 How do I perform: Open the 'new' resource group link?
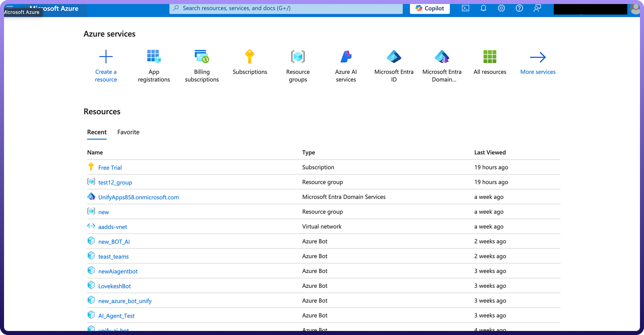104,212
